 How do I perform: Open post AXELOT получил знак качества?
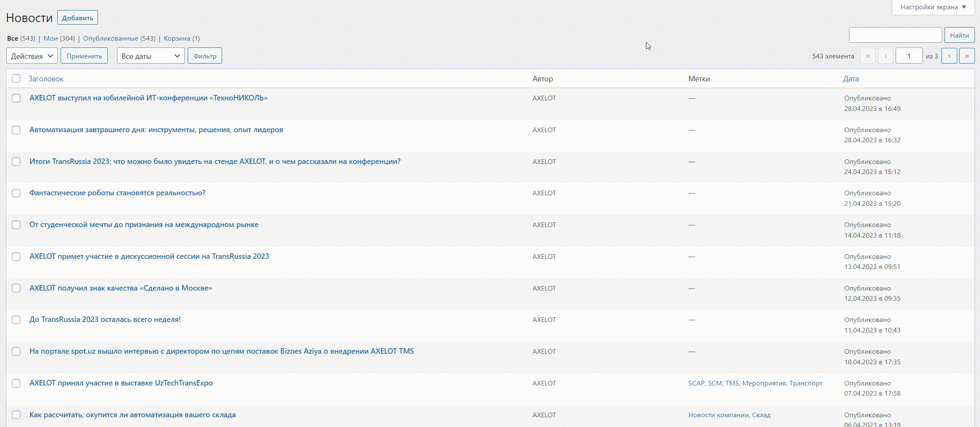pos(121,288)
